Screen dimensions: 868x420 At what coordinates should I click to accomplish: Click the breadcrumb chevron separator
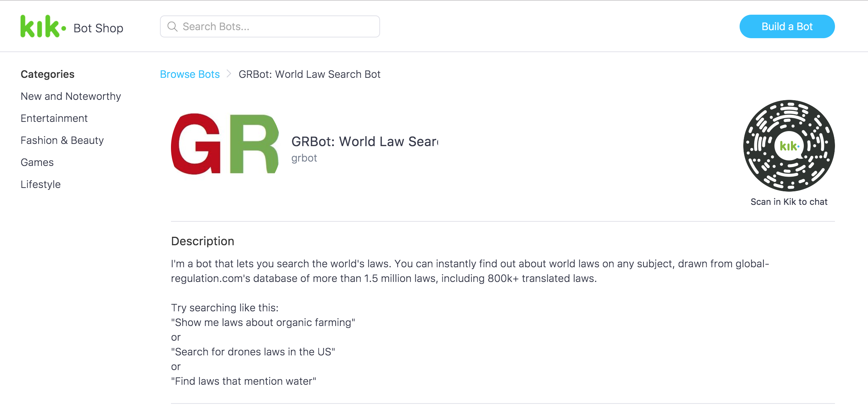pos(229,74)
